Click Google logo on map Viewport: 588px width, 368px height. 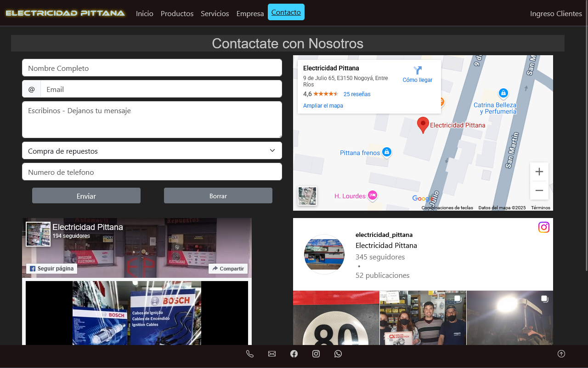click(423, 198)
